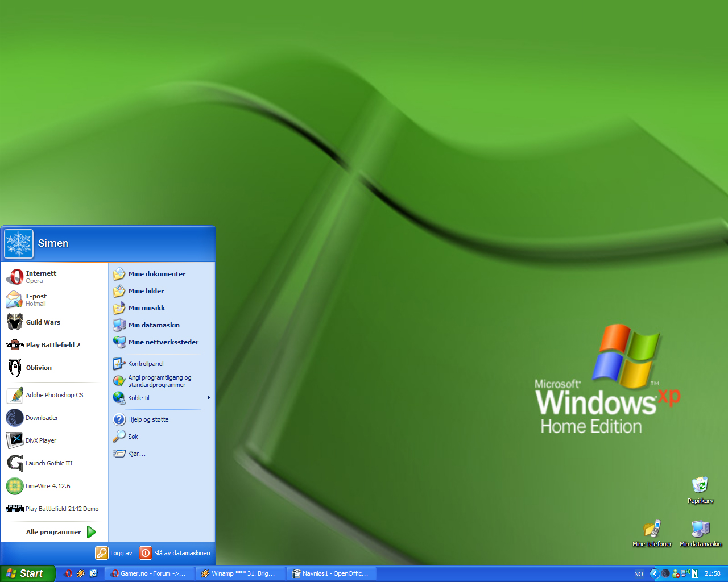Launch Play Battlefield 2
This screenshot has height=582, width=728.
click(55, 345)
